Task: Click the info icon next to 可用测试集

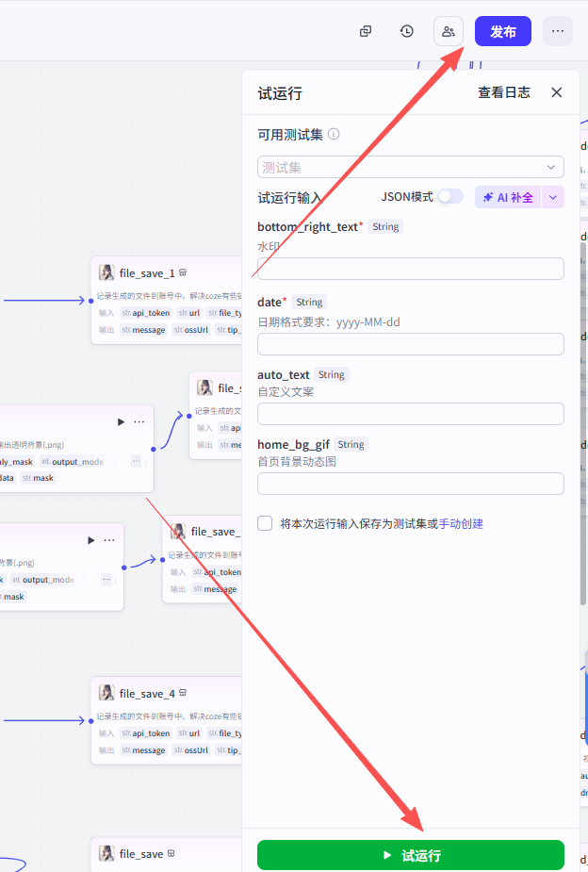Action: [x=334, y=134]
